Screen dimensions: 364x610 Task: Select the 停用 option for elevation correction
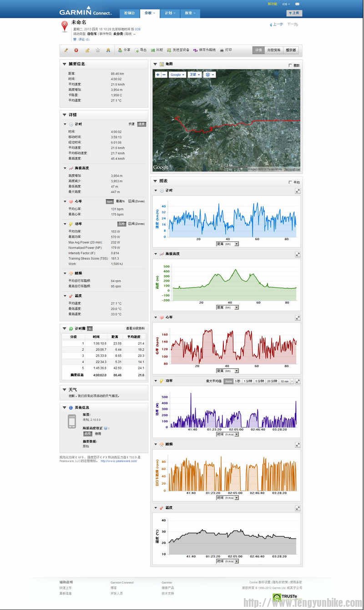97,433
